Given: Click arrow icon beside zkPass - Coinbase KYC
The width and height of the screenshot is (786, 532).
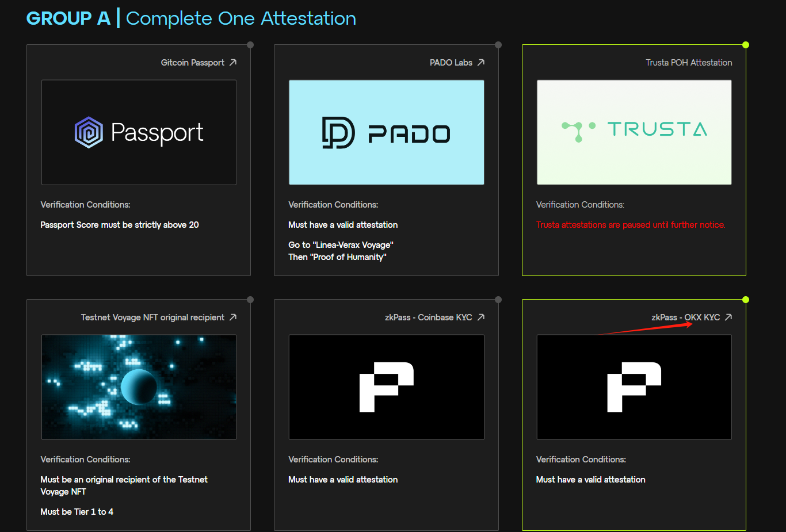Looking at the screenshot, I should pyautogui.click(x=481, y=317).
